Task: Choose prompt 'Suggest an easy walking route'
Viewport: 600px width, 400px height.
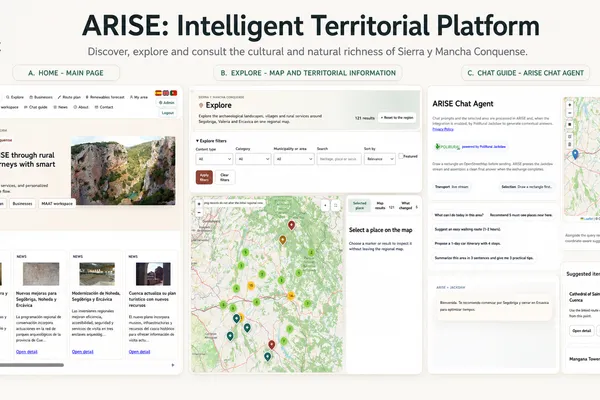Action: click(x=468, y=229)
